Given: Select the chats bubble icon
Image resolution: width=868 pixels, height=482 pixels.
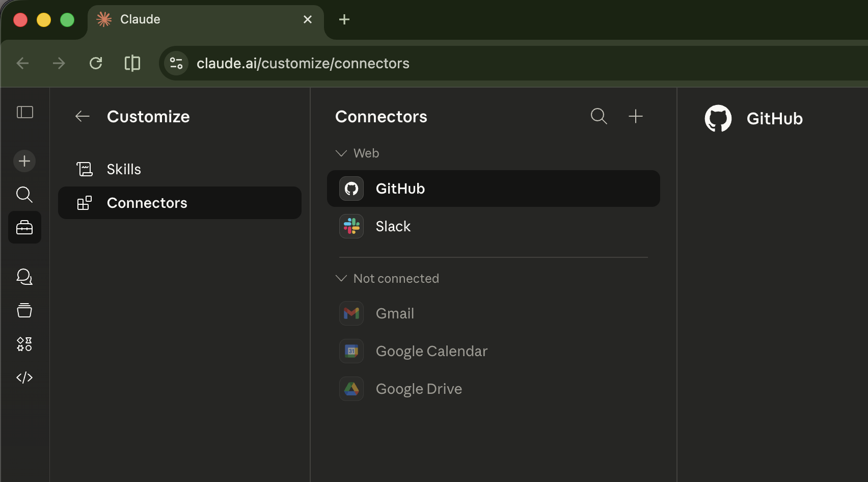Looking at the screenshot, I should pos(24,277).
